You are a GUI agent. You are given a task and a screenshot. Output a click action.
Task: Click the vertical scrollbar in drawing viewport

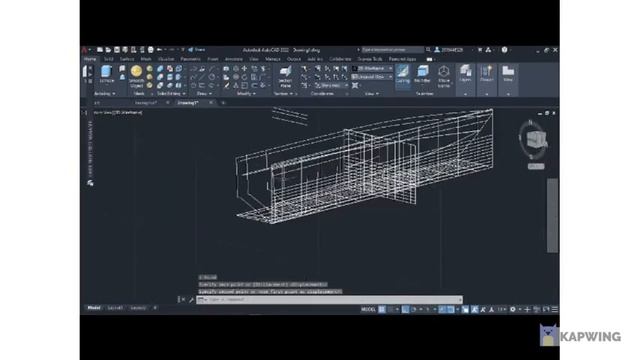[552, 215]
